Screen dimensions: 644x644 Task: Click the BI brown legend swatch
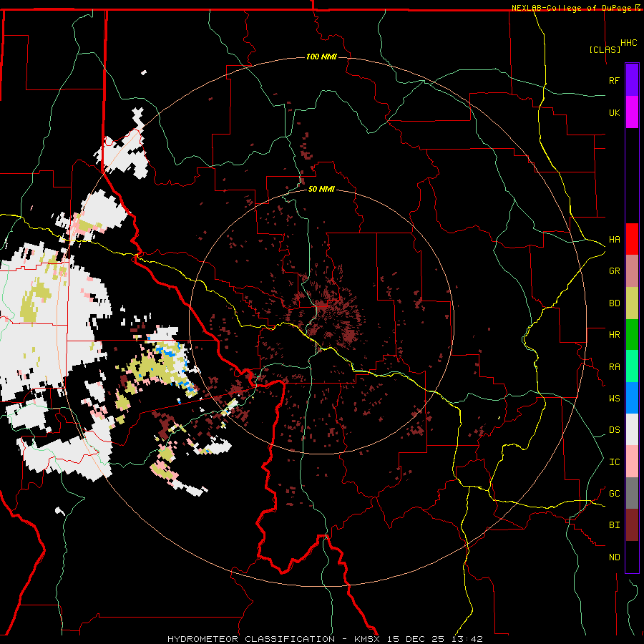632,525
